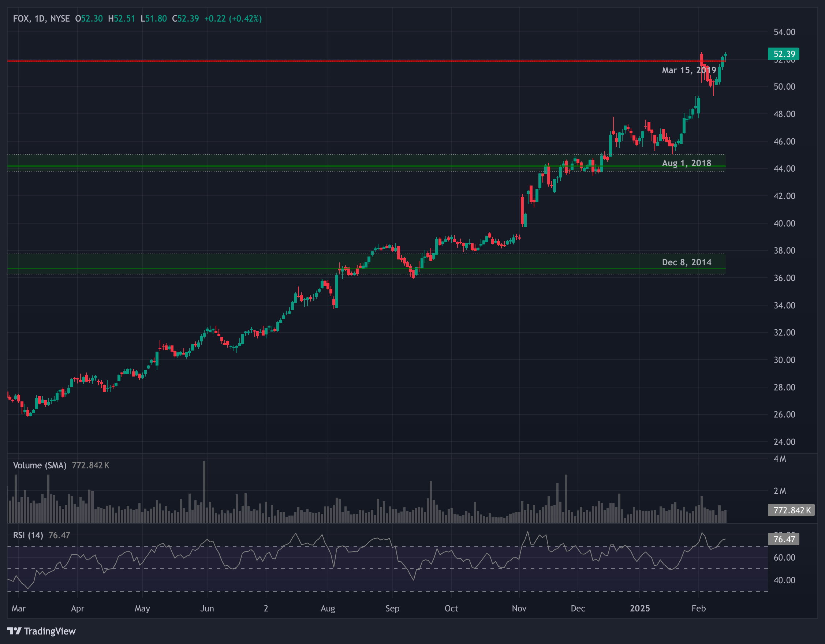Click the Nov label on time axis
Screen dimensions: 825x644
point(519,609)
